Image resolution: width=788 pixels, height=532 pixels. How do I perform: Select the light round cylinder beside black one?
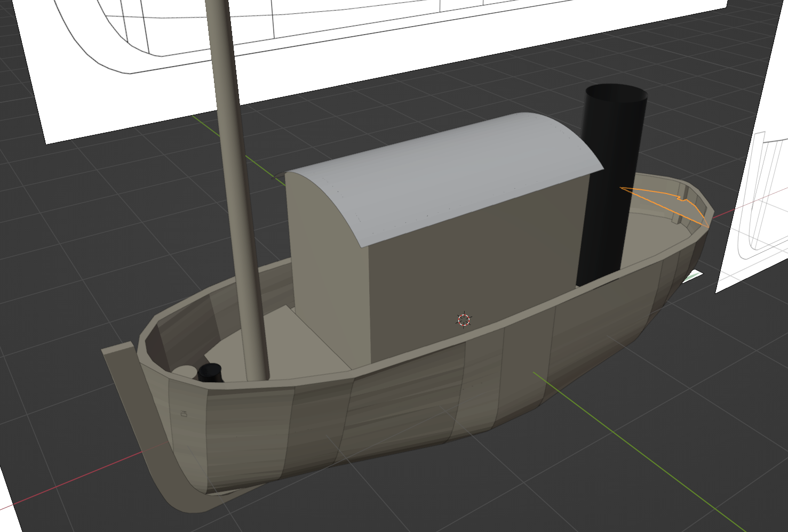tap(184, 372)
